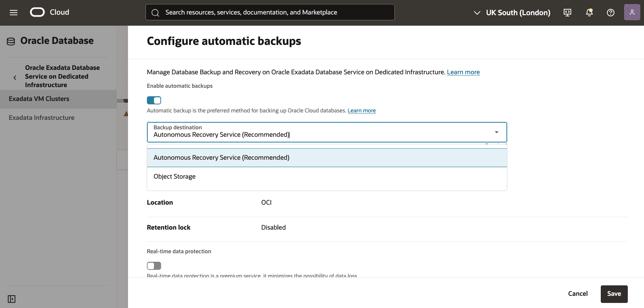The height and width of the screenshot is (308, 644).
Task: Click the search magnifier icon
Action: 155,12
